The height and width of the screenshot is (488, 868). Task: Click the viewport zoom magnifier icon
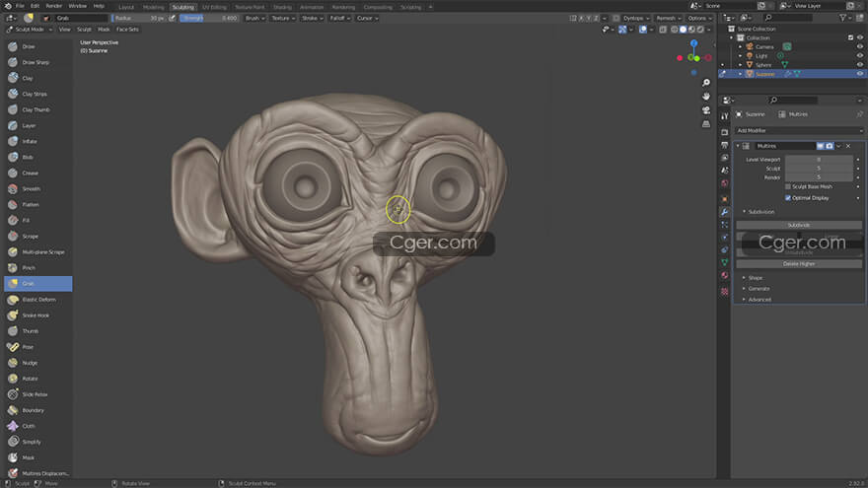pos(706,83)
